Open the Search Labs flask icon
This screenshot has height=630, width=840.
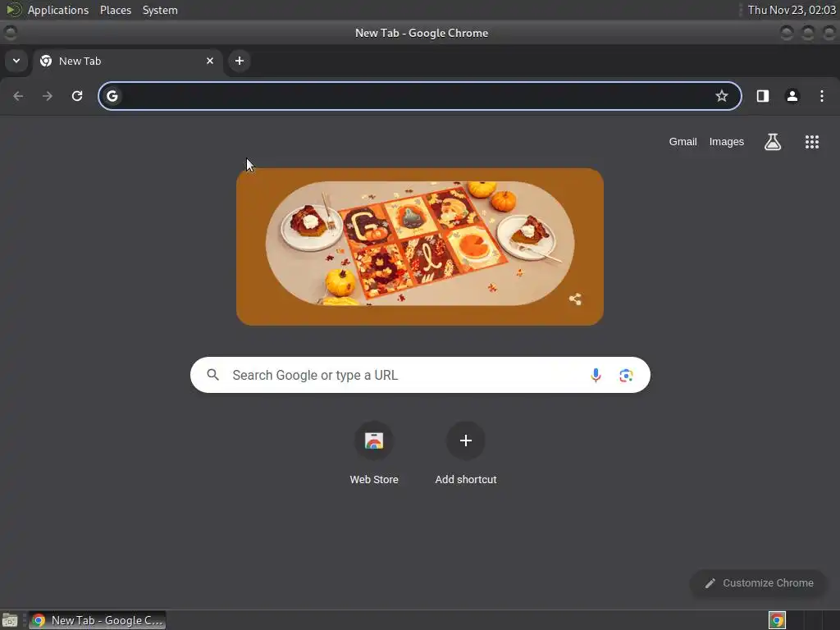click(x=773, y=142)
